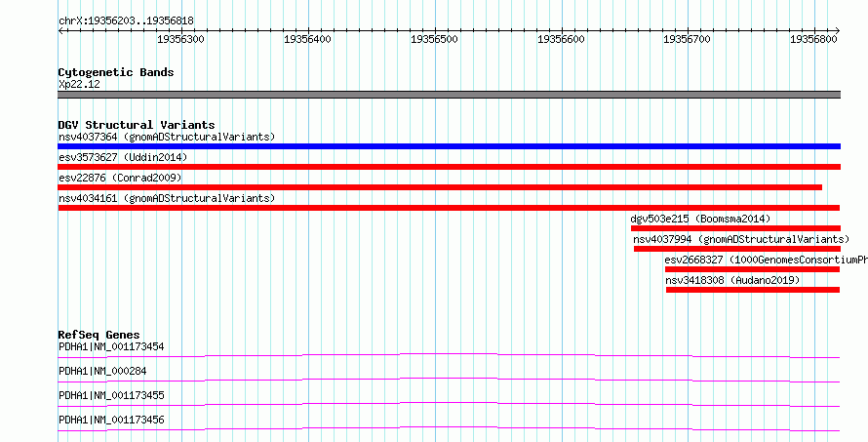The image size is (868, 442).
Task: Open the DGV Structural Variants track heading
Action: point(137,125)
